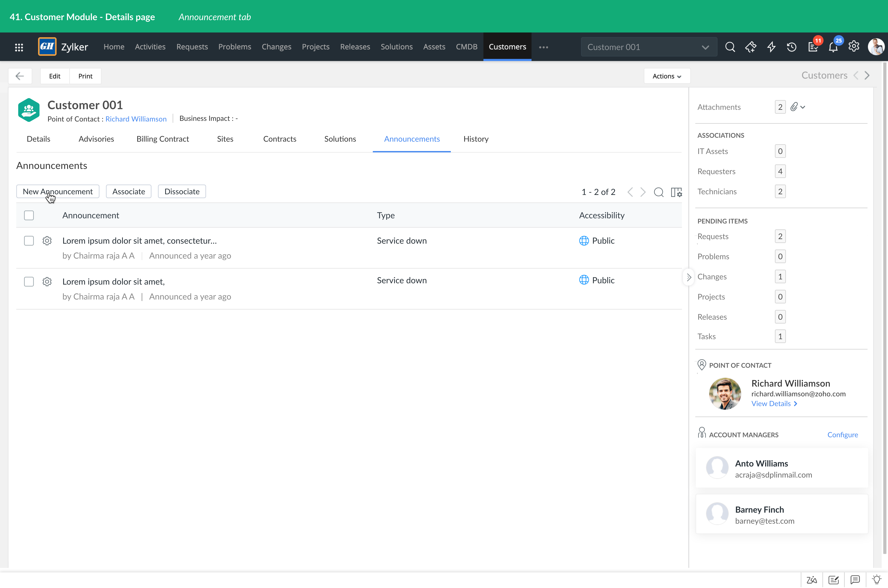
Task: Open the Sites tab
Action: [x=225, y=139]
